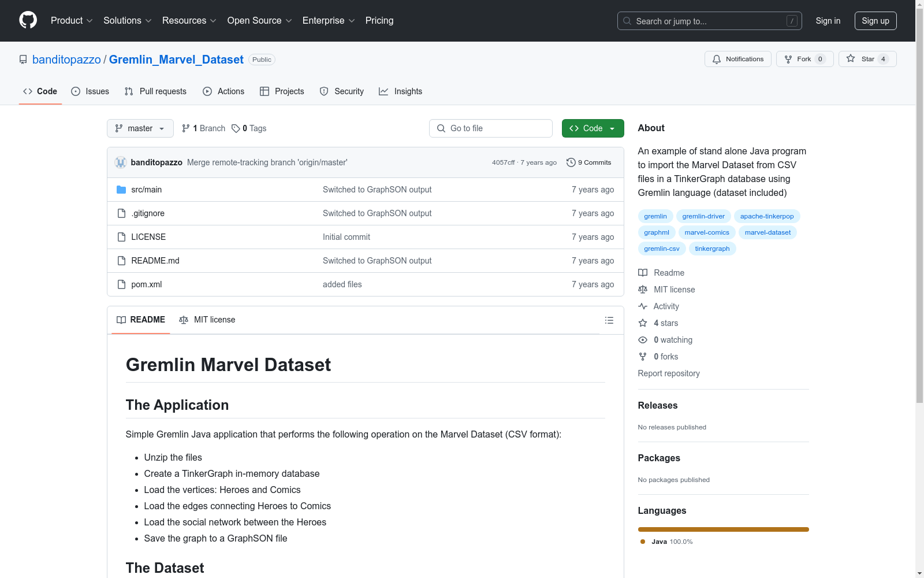924x578 pixels.
Task: Expand the Open Source menu
Action: pyautogui.click(x=260, y=21)
